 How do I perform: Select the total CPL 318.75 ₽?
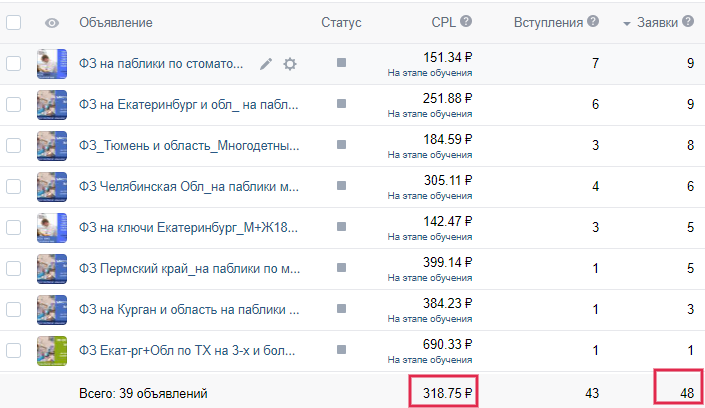click(447, 393)
